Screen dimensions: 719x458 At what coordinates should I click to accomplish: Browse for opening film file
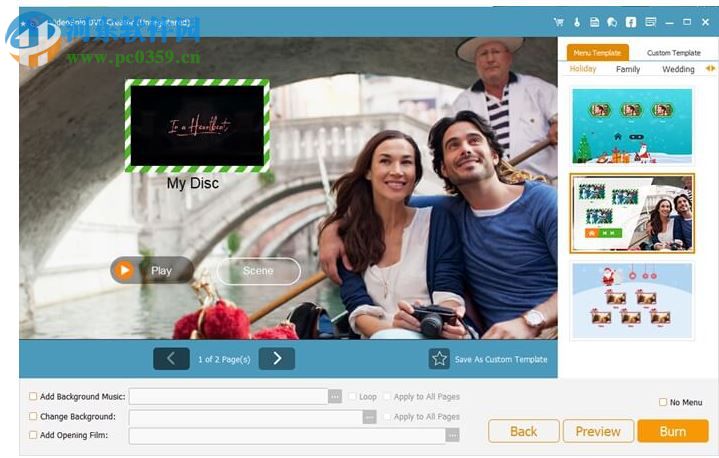point(453,435)
